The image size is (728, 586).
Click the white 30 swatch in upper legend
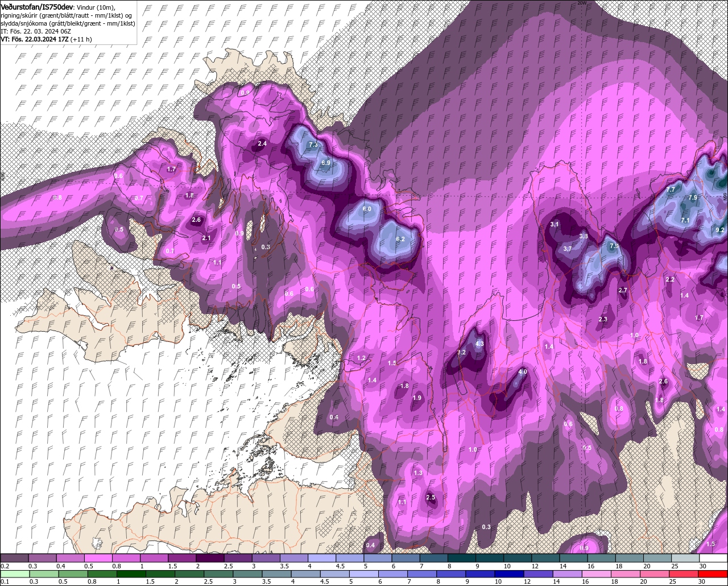click(714, 558)
